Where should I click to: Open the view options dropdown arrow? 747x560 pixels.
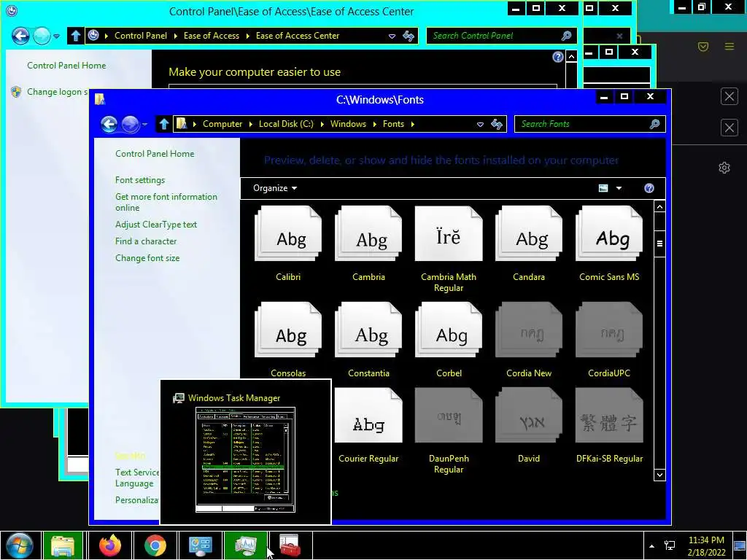(x=619, y=188)
